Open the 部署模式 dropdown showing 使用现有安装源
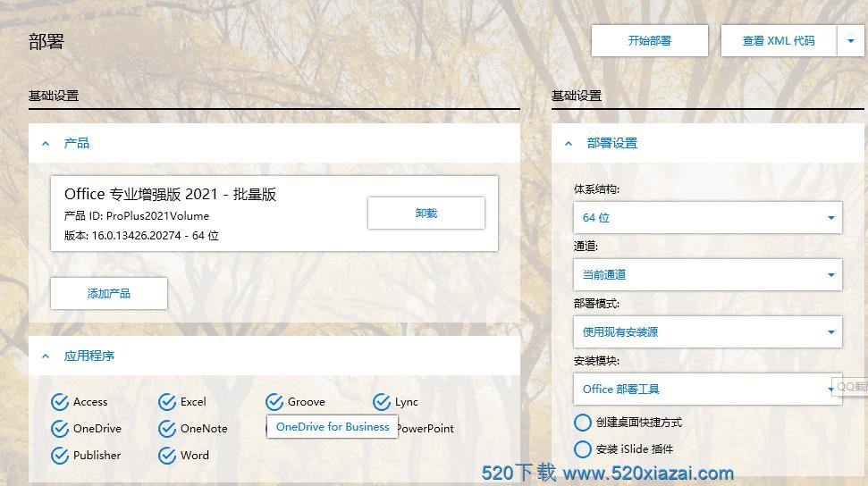 (707, 331)
